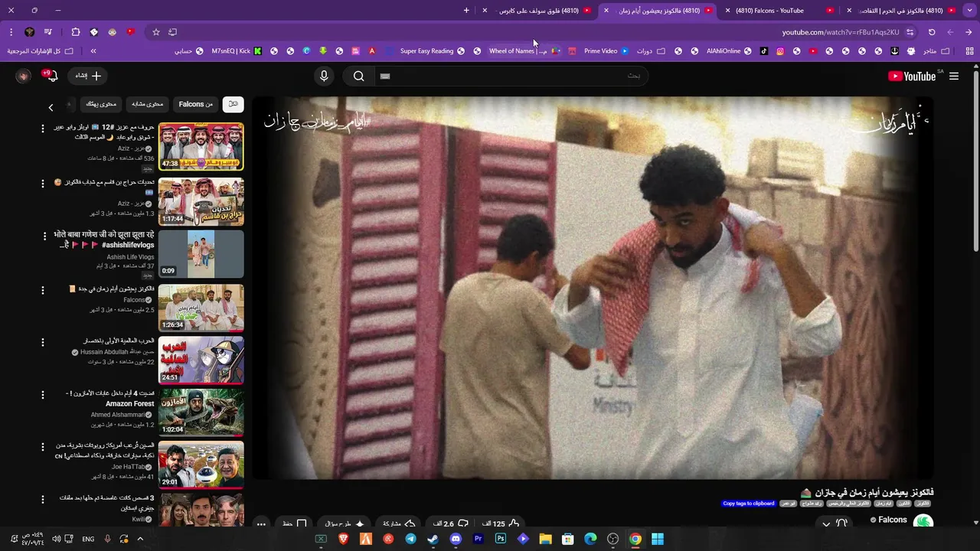980x551 pixels.
Task: Open Premiere Pro from the taskbar
Action: pos(478,539)
